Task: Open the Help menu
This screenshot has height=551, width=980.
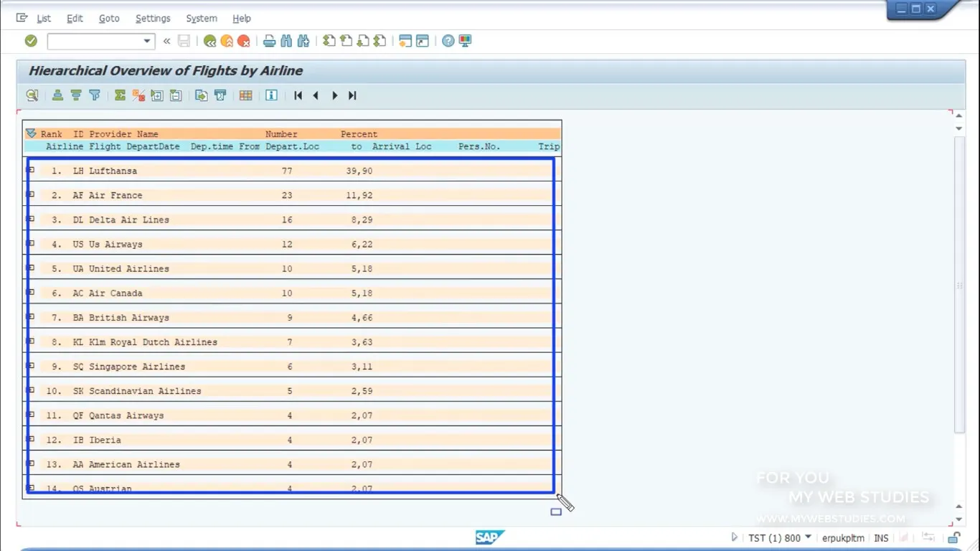Action: click(x=242, y=18)
